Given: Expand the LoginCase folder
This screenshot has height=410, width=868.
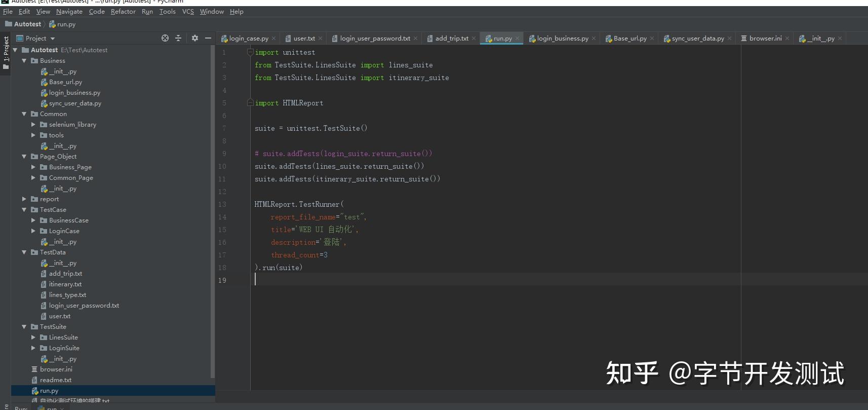Looking at the screenshot, I should click(x=33, y=231).
